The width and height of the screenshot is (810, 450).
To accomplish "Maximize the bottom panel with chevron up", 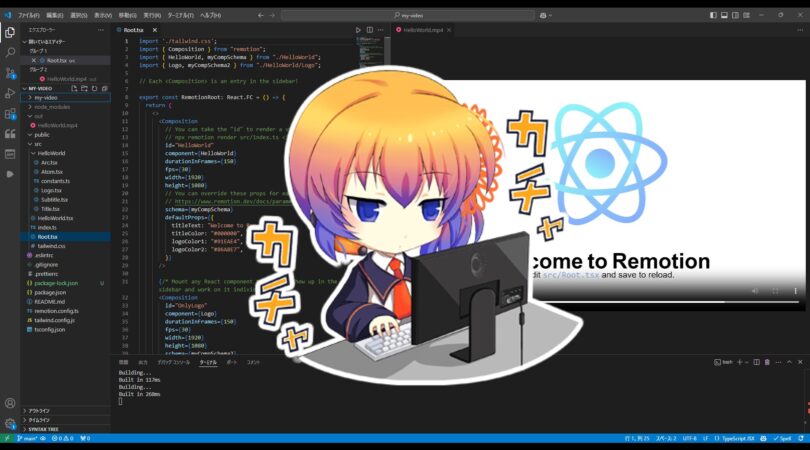I will [x=789, y=362].
